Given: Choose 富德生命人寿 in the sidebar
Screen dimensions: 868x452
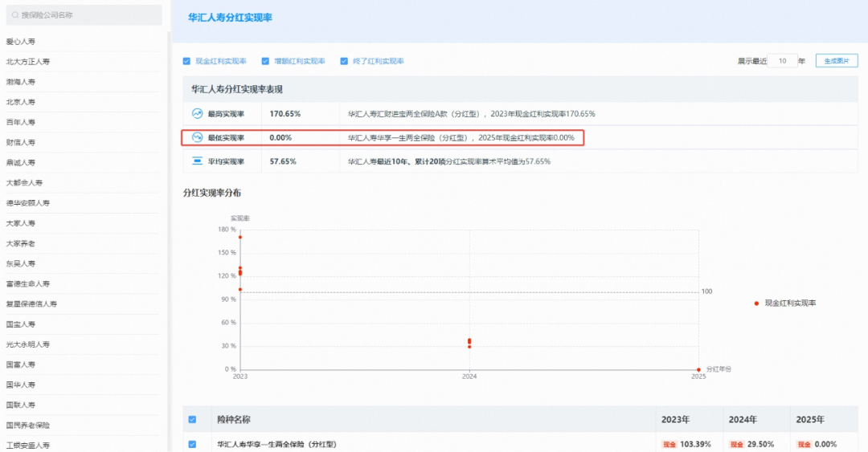Looking at the screenshot, I should coord(27,284).
